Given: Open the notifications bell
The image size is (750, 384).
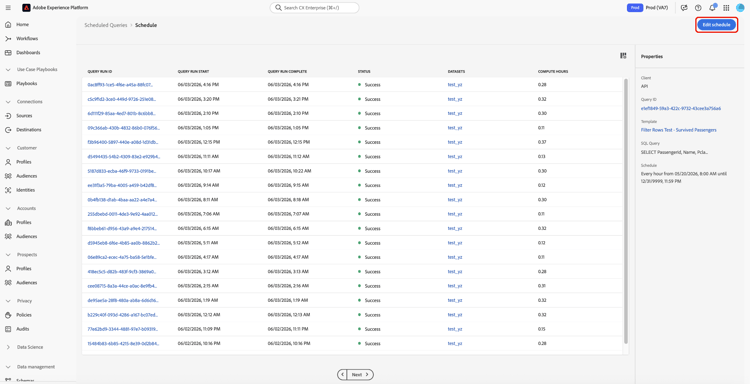Looking at the screenshot, I should coord(712,8).
